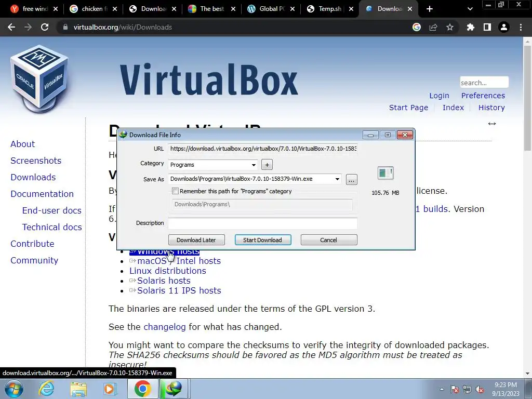Open Windows Start menu orb
The height and width of the screenshot is (399, 532).
click(x=14, y=389)
